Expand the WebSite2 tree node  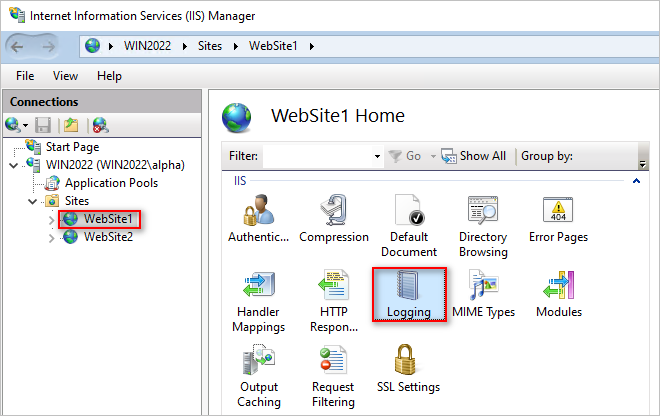[x=51, y=238]
